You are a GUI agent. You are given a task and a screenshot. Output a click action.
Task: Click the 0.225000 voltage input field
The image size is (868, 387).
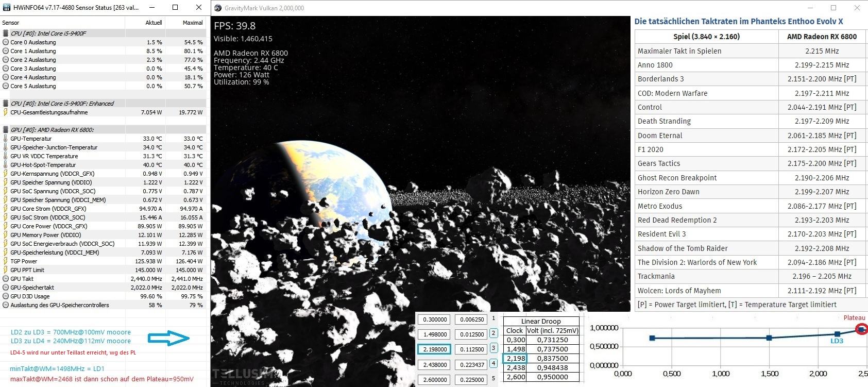click(x=471, y=379)
